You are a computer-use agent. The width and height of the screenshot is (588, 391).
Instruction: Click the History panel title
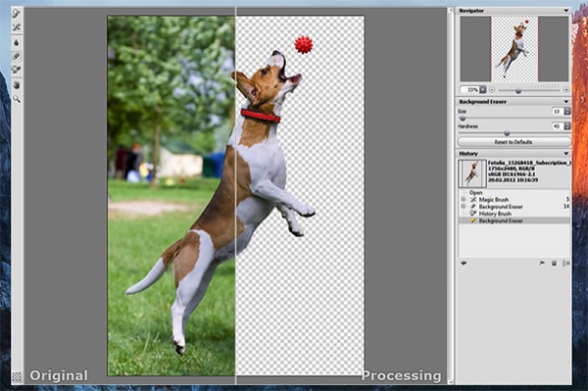[468, 154]
